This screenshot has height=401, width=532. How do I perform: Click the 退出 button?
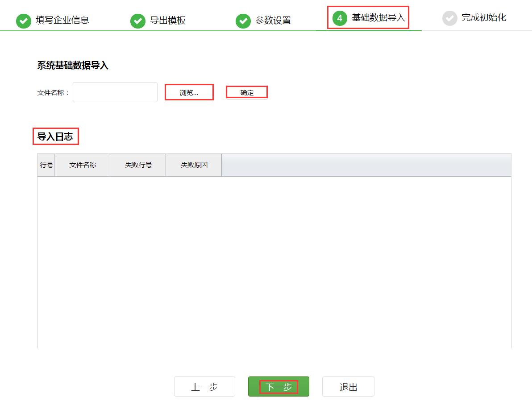(348, 386)
